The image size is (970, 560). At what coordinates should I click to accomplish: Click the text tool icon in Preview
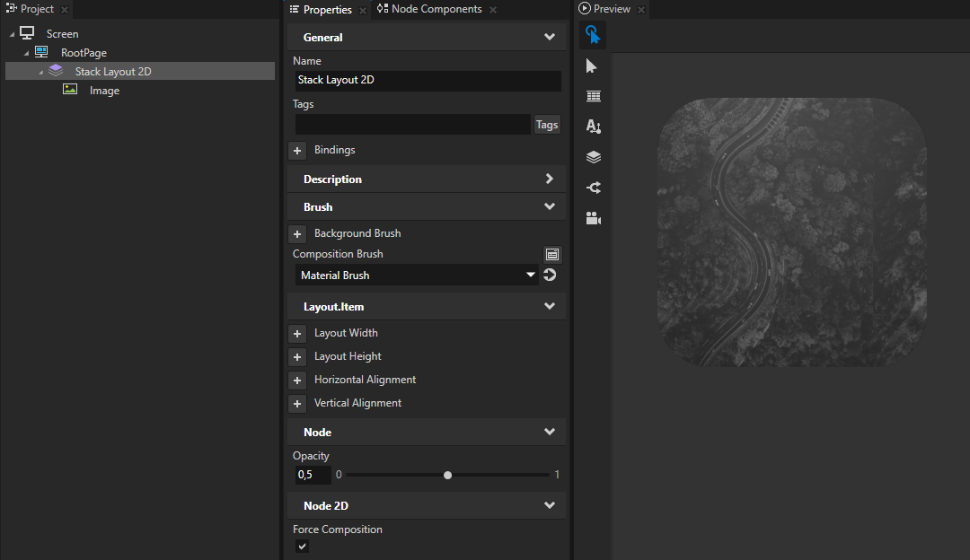(x=593, y=127)
